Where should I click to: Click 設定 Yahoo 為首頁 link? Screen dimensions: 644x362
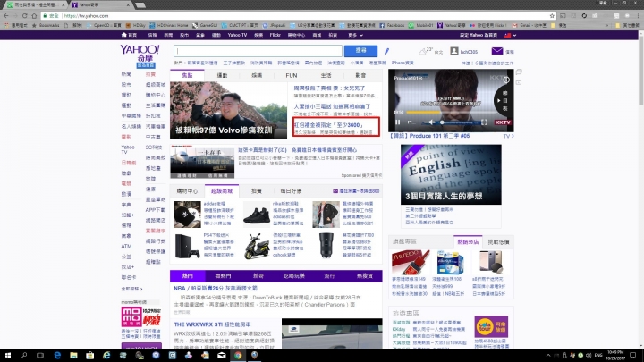pos(479,35)
